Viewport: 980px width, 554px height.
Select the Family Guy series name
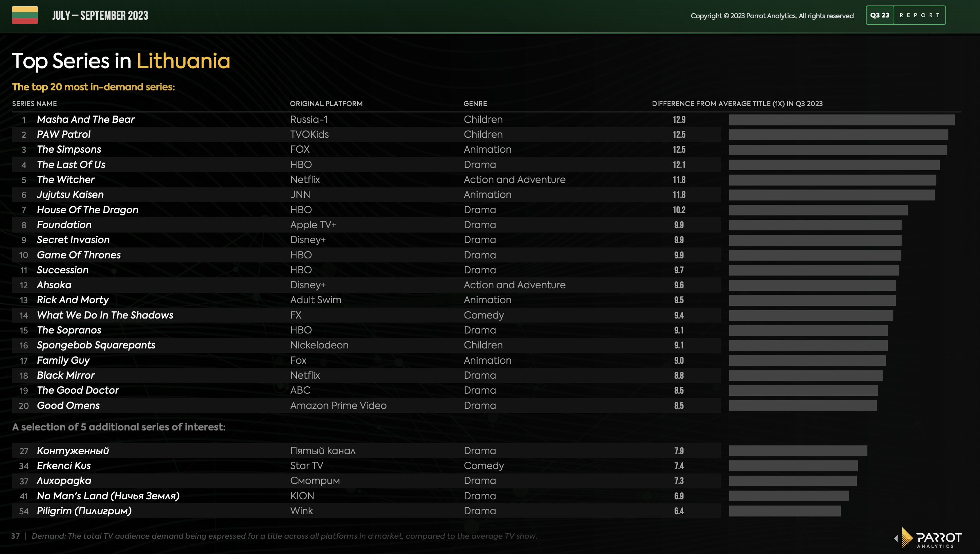[63, 361]
